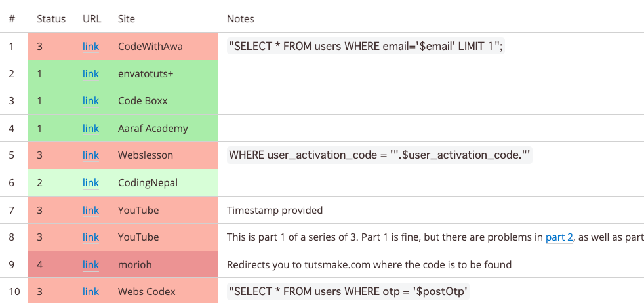Select the URL column header
The width and height of the screenshot is (644, 303).
point(92,19)
